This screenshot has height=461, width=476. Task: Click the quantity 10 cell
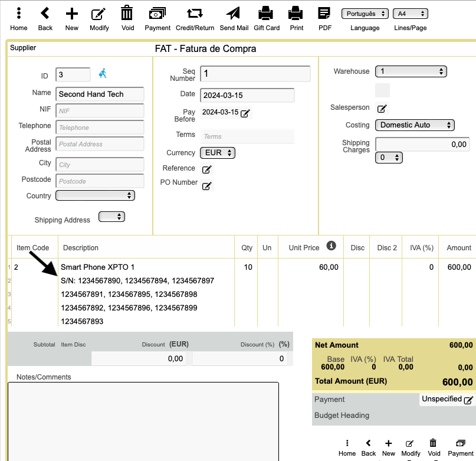tap(248, 267)
